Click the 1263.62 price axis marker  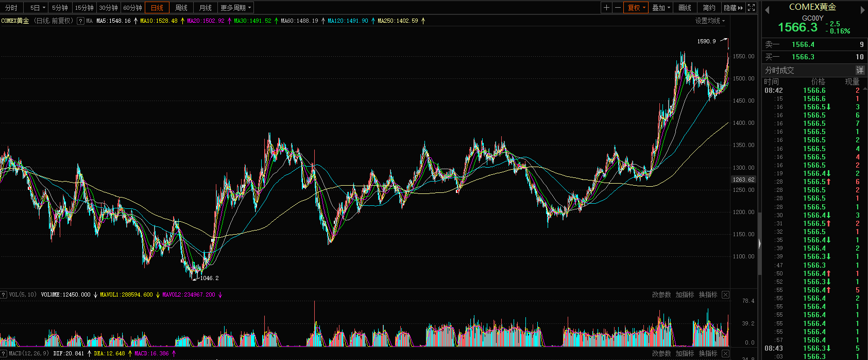743,179
